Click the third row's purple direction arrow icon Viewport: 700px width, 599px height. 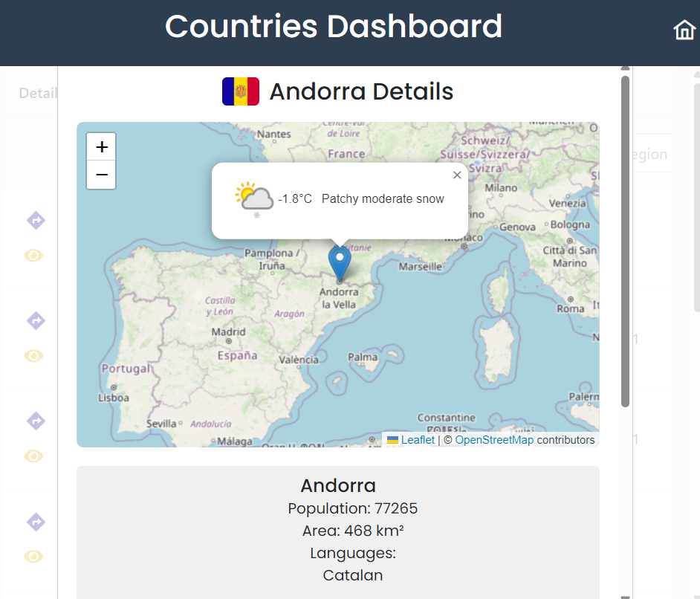click(36, 421)
